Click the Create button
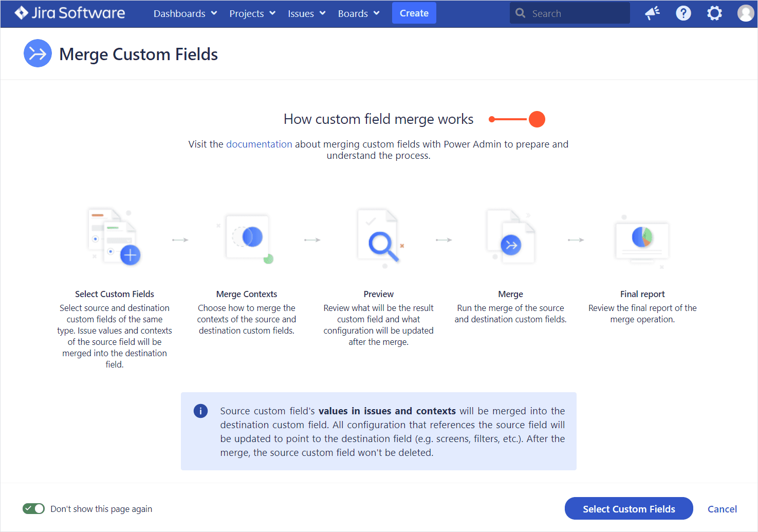This screenshot has height=532, width=758. click(414, 13)
